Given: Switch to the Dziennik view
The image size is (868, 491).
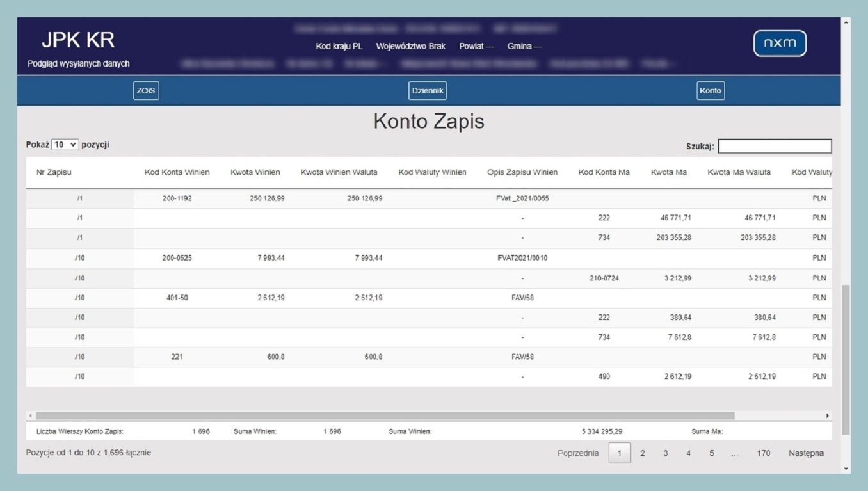Looking at the screenshot, I should [x=427, y=91].
